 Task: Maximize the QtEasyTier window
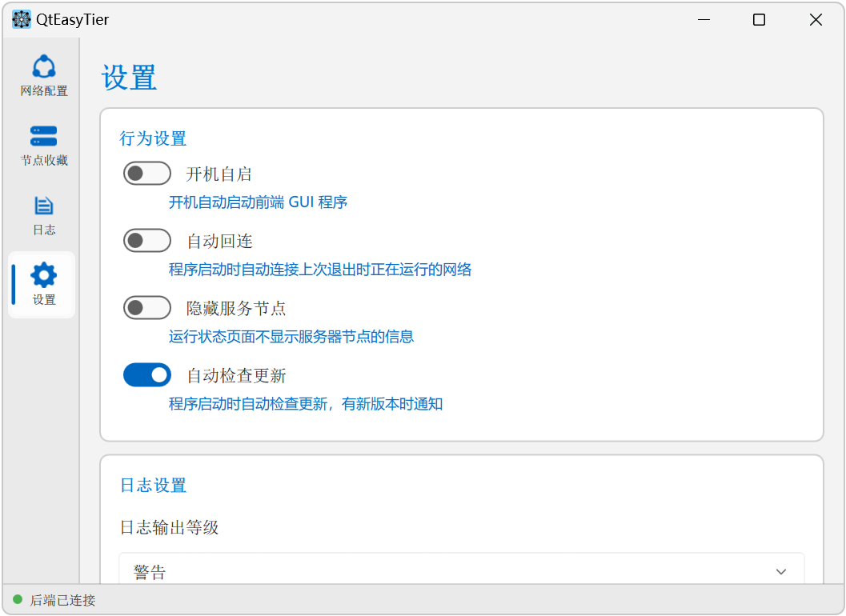(x=759, y=20)
